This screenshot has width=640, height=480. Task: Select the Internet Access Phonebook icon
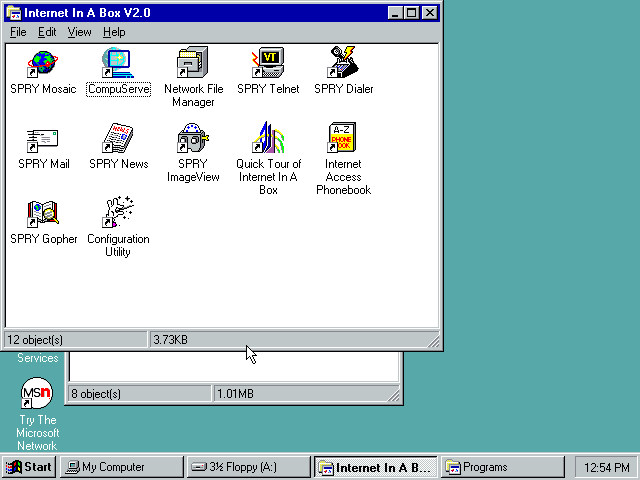click(342, 137)
